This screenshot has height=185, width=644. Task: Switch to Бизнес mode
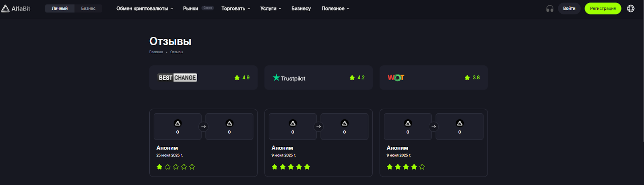(88, 8)
